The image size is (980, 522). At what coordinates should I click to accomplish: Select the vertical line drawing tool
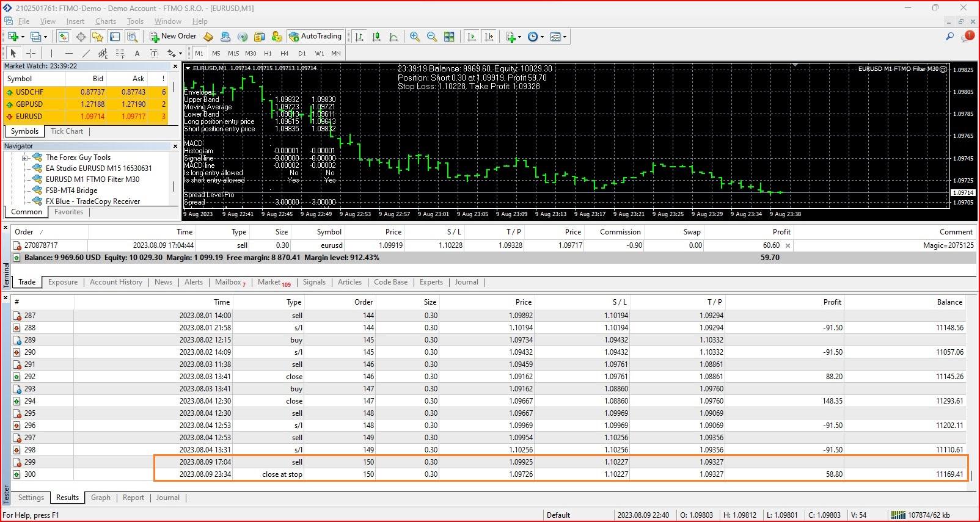[52, 53]
